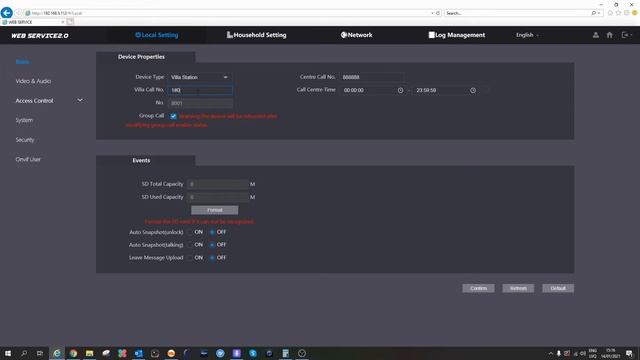Viewport: 640px width, 360px height.
Task: Select Basic in sidebar
Action: pos(22,62)
